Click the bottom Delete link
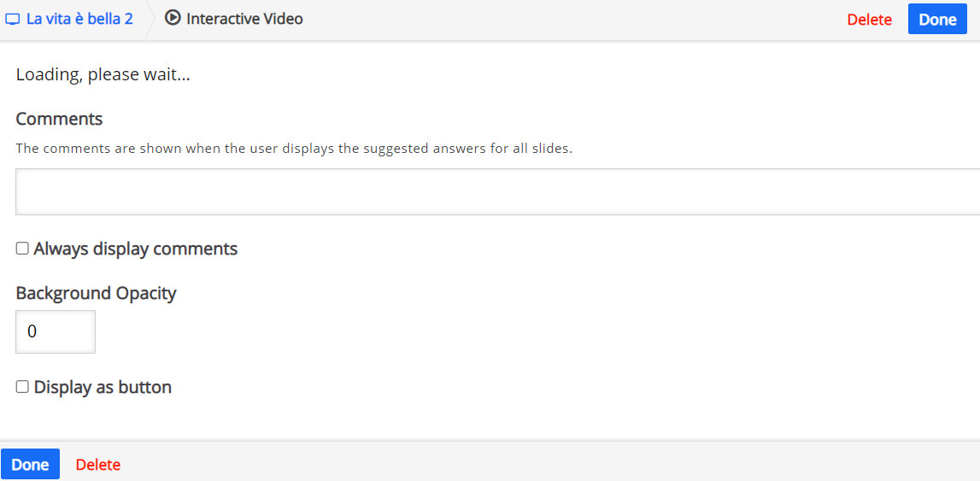980x481 pixels. click(98, 465)
